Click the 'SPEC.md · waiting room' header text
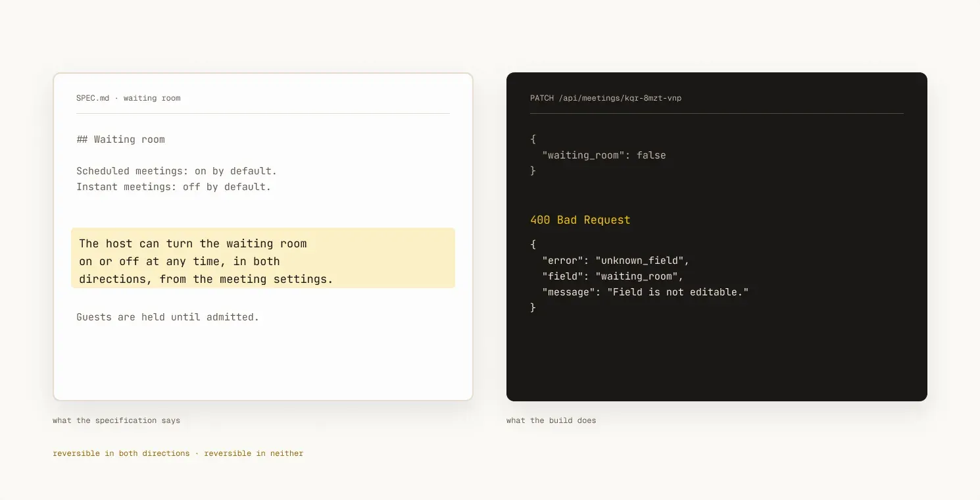The image size is (980, 500). point(128,98)
